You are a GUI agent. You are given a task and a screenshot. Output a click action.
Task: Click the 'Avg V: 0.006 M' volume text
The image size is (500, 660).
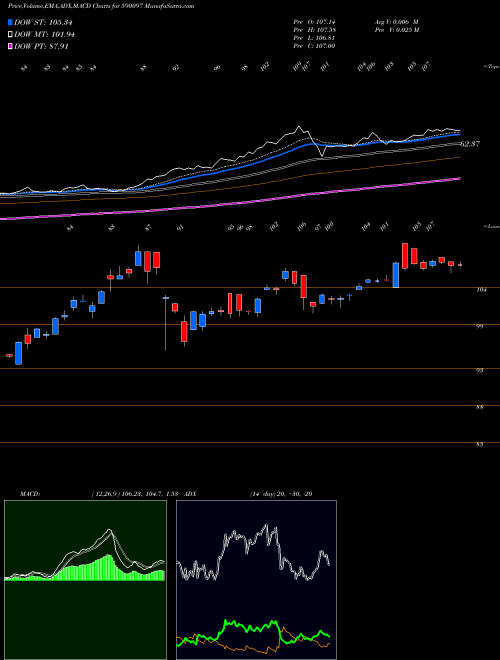pos(396,21)
